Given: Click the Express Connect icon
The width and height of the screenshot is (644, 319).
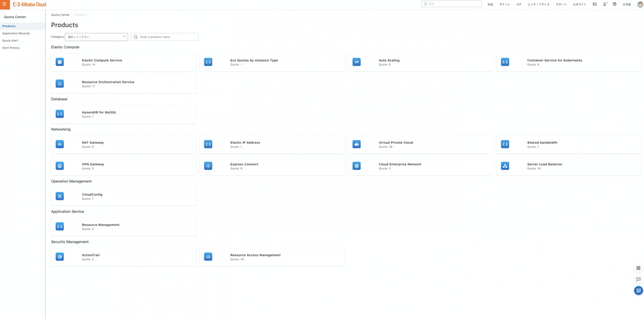Looking at the screenshot, I should 208,166.
